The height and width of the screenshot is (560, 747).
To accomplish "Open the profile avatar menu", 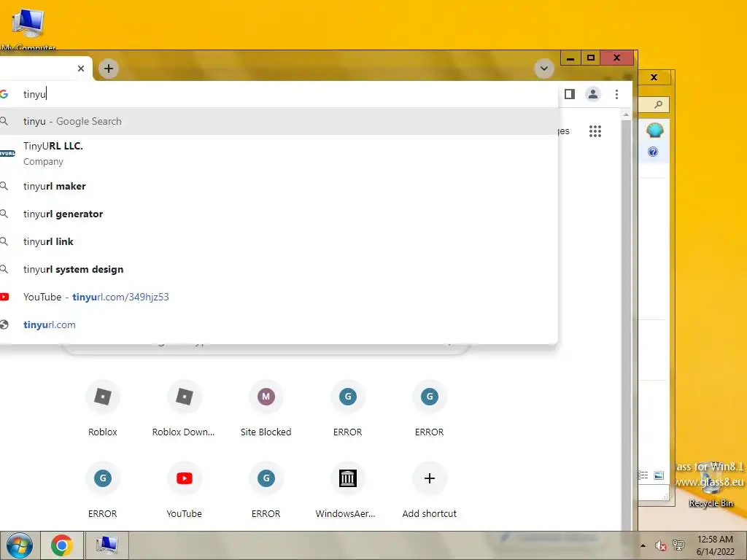I will tap(592, 94).
